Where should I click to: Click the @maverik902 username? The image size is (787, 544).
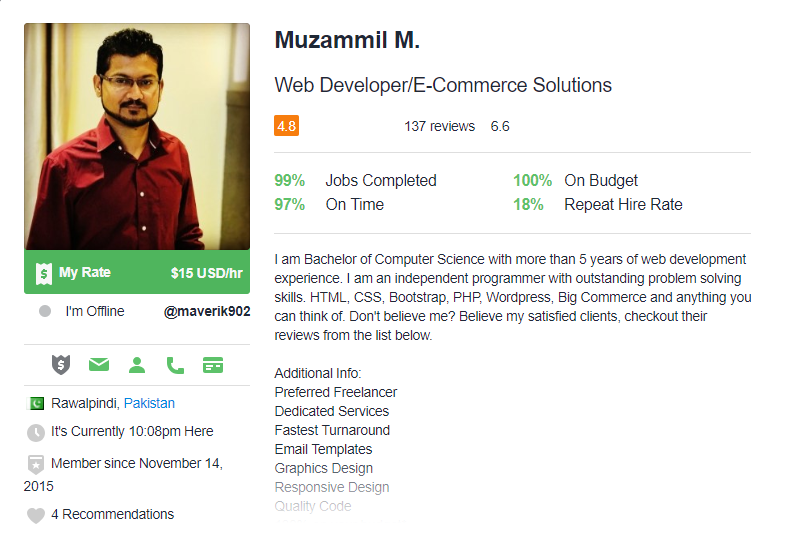point(207,312)
